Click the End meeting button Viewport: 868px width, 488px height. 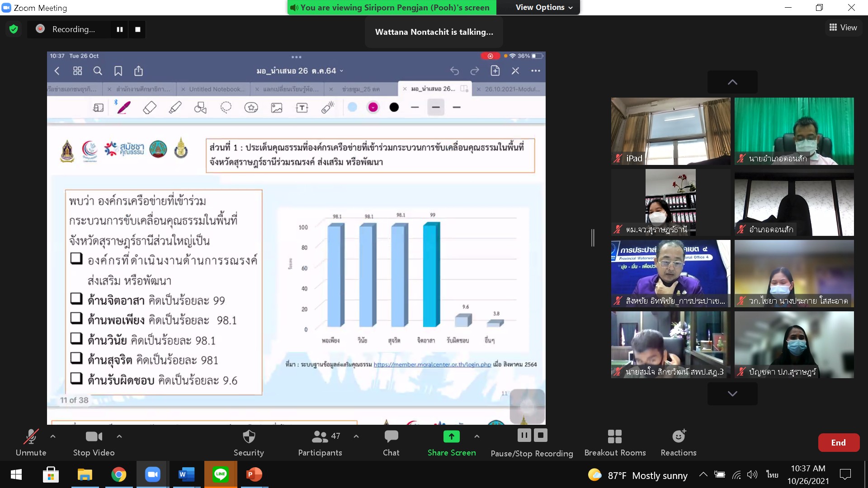(x=838, y=443)
